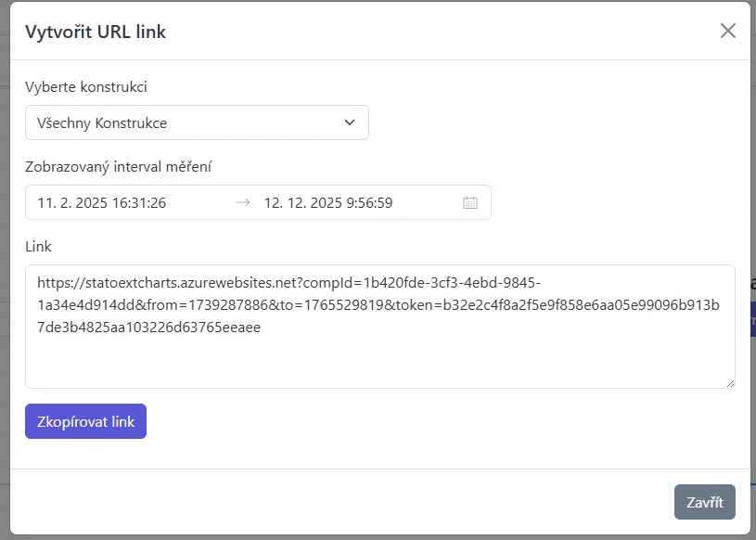Click the Vytvořit URL link dialog title

coord(96,32)
